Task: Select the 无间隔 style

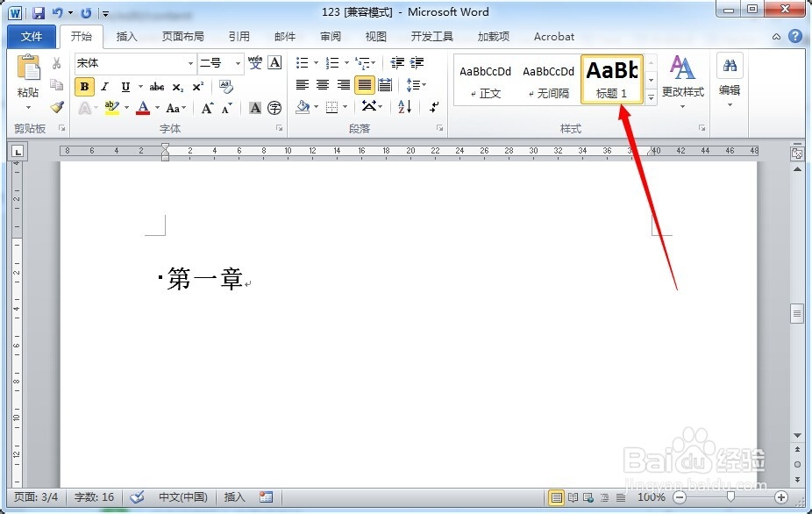Action: (548, 81)
